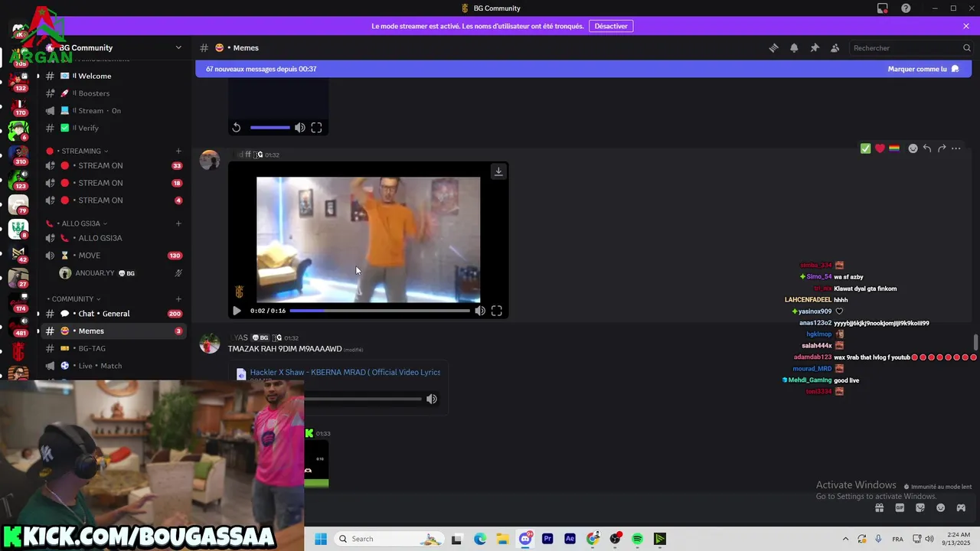Expand the BG Community server dropdown

click(x=178, y=47)
